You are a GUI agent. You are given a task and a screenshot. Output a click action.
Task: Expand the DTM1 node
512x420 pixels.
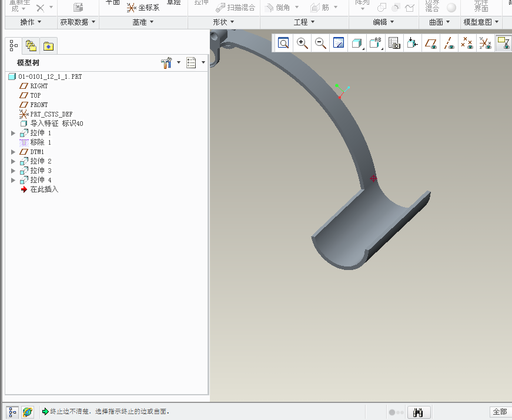pyautogui.click(x=13, y=152)
